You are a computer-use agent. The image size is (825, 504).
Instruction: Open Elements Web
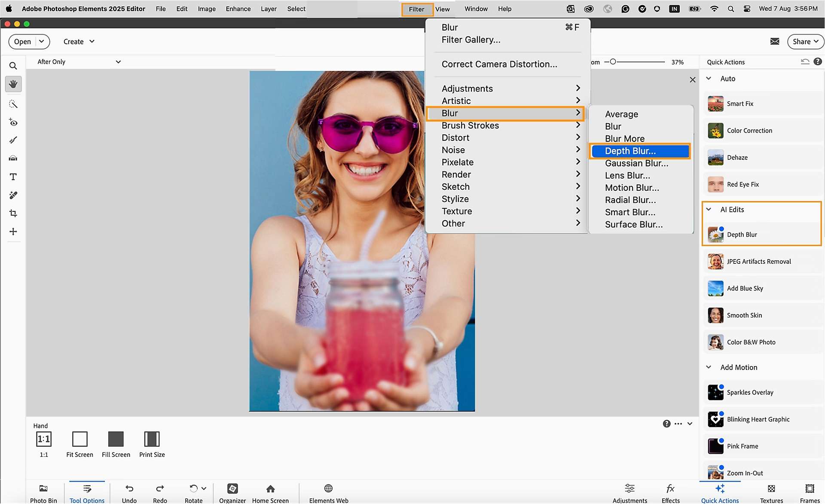click(x=329, y=493)
